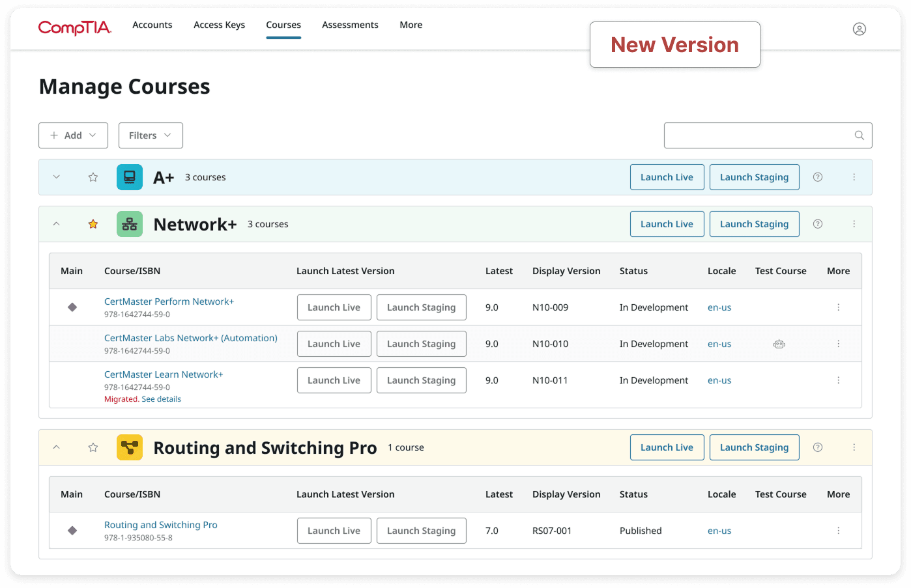This screenshot has height=588, width=911.
Task: Open the user account profile icon
Action: click(860, 29)
